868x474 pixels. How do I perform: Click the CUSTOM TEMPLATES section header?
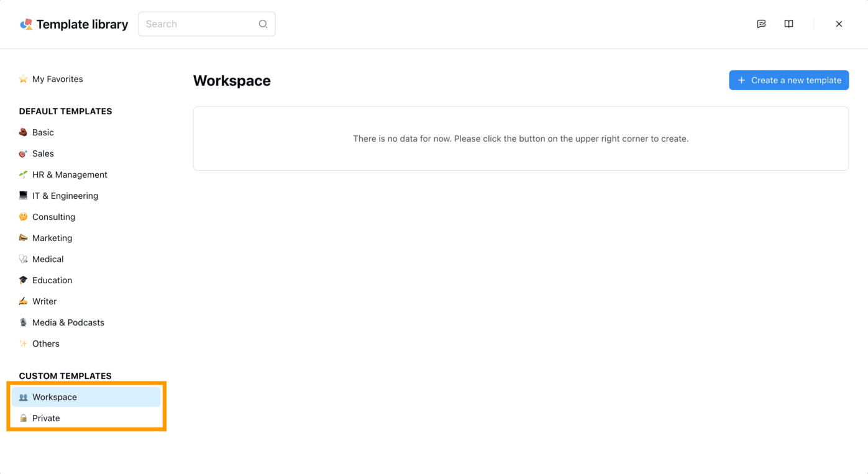[65, 376]
